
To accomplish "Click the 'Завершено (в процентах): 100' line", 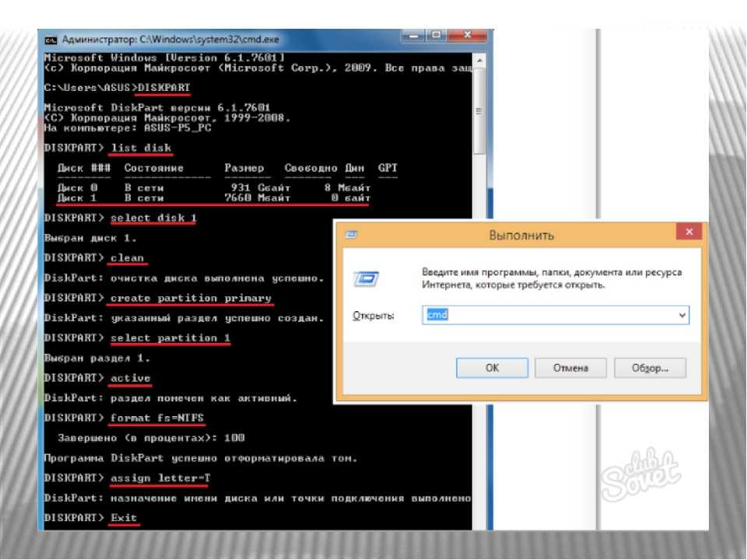I will [151, 438].
